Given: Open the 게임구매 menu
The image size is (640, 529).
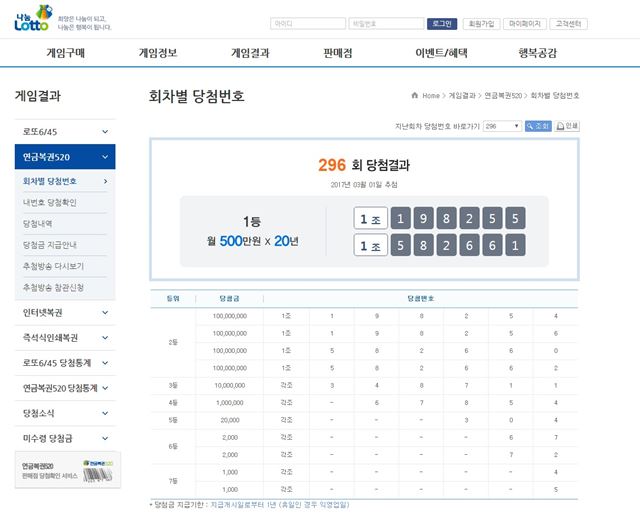Looking at the screenshot, I should 66,53.
